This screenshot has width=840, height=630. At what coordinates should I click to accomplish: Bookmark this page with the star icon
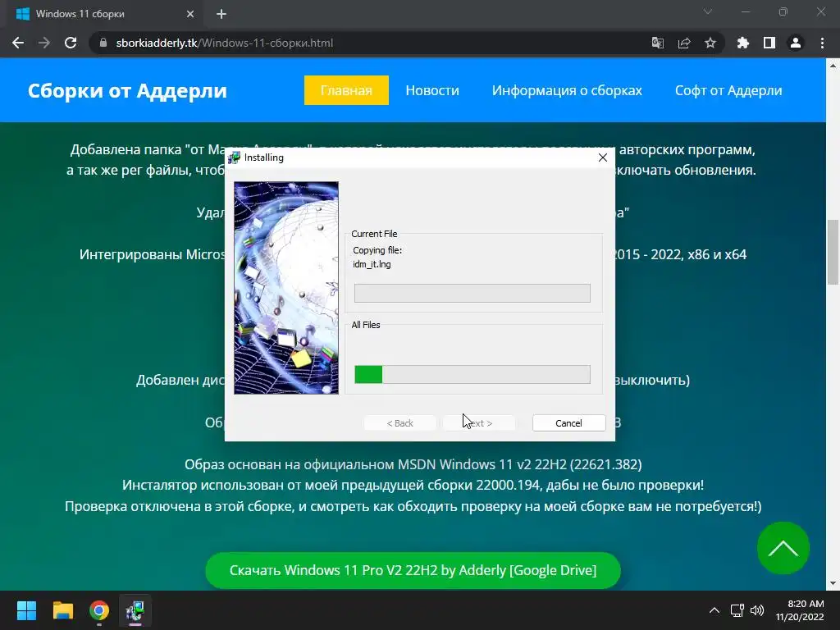[710, 43]
